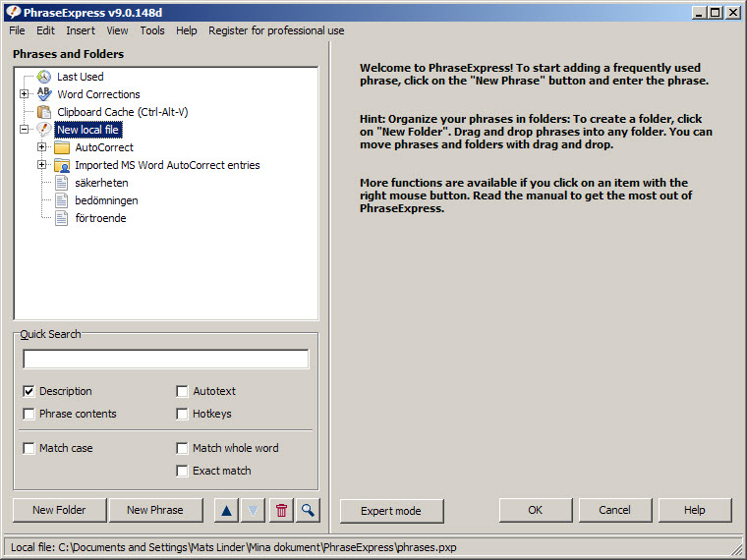Enable the Match whole word checkbox

182,448
